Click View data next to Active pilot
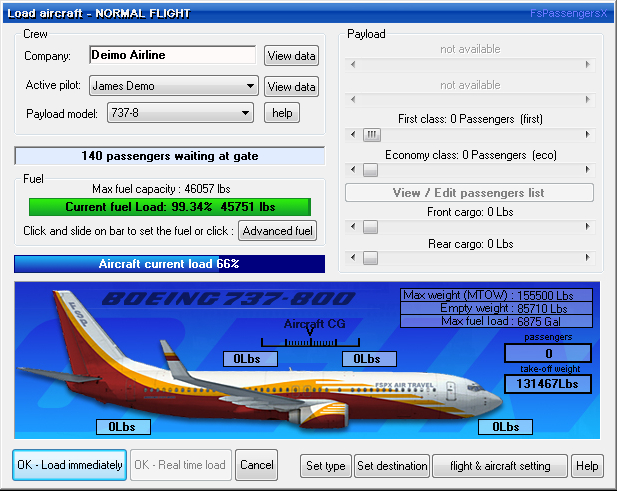This screenshot has width=617, height=491. click(291, 86)
